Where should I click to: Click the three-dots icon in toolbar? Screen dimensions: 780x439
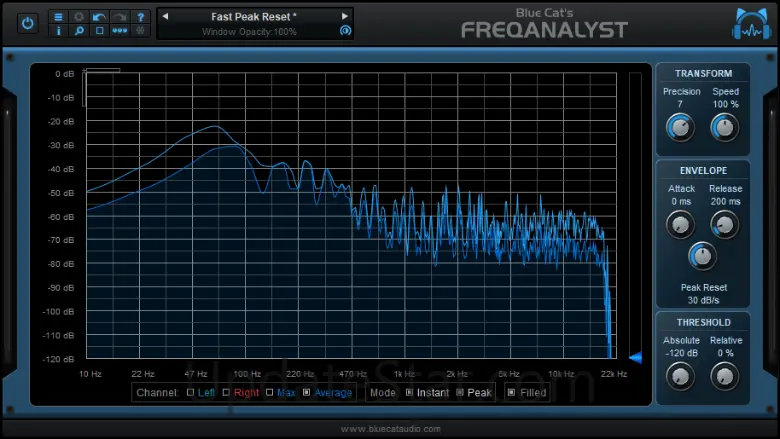click(119, 31)
